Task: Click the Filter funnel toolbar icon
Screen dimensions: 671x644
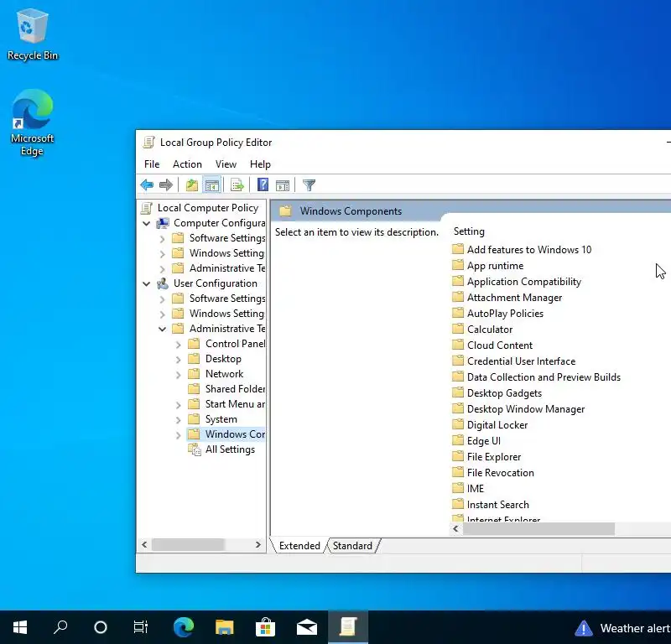Action: [x=309, y=184]
